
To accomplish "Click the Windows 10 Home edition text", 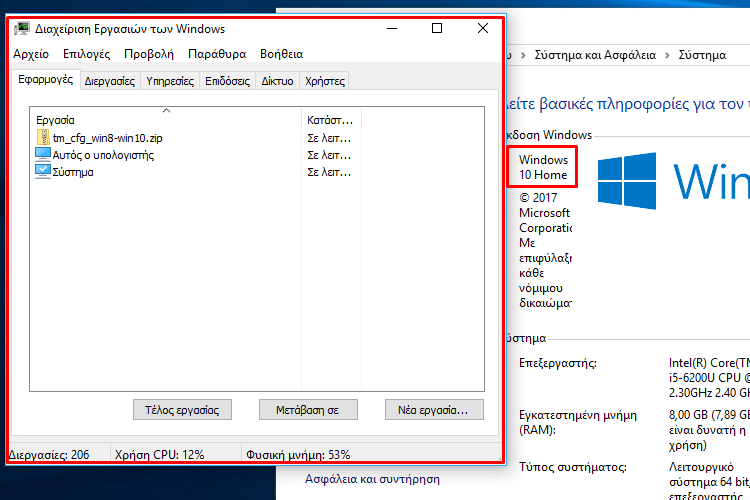I will tap(543, 167).
